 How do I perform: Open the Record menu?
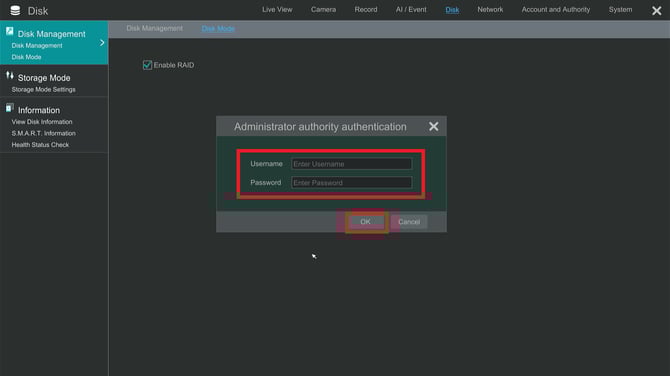click(x=366, y=9)
